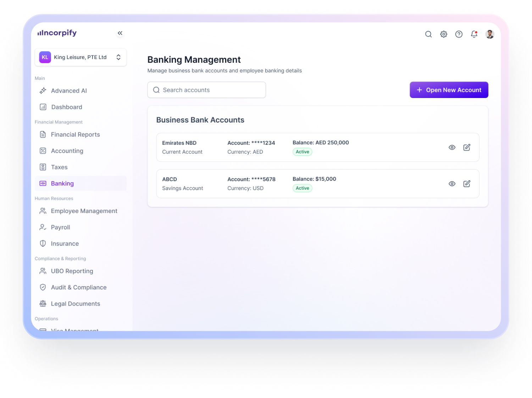Click Emirates NBD bank name
The image size is (532, 398).
pyautogui.click(x=179, y=143)
